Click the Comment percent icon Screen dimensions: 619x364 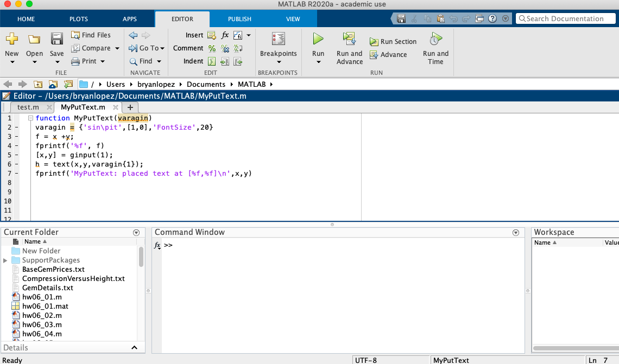point(212,48)
